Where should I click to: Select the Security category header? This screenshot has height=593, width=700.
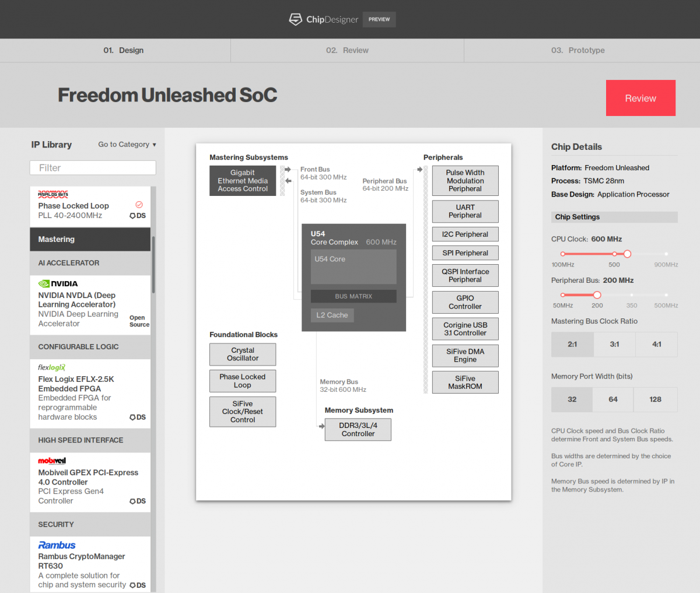[x=90, y=524]
